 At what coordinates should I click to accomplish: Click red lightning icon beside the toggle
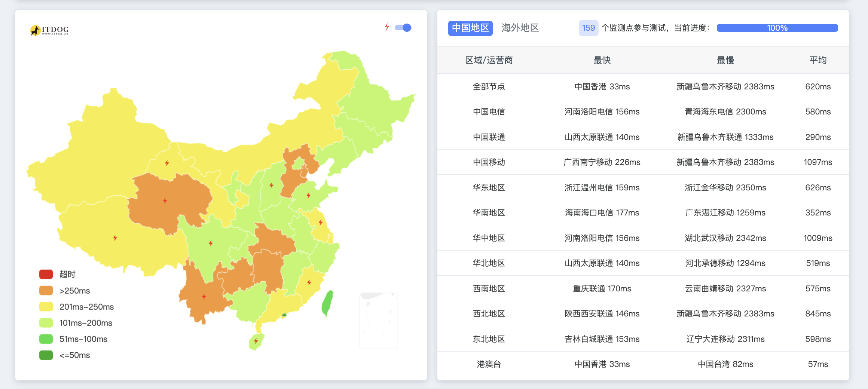click(387, 27)
